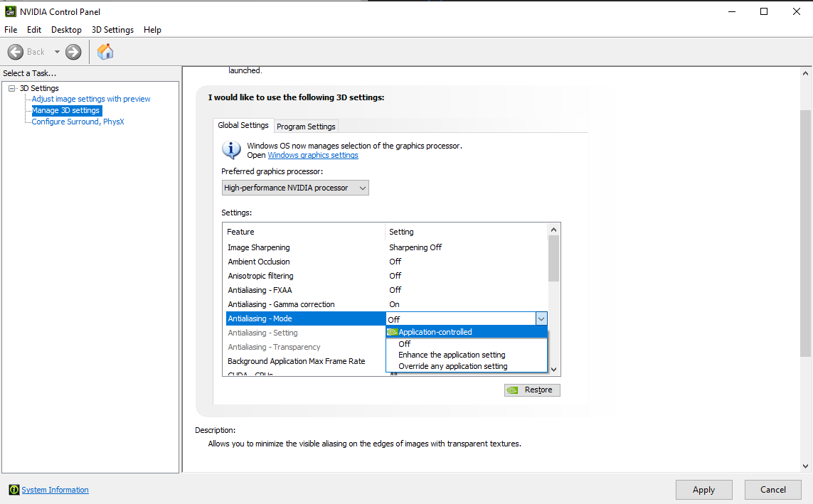Screen dimensions: 813x504
Task: Click the NVIDIA Control Panel title icon
Action: (x=11, y=11)
